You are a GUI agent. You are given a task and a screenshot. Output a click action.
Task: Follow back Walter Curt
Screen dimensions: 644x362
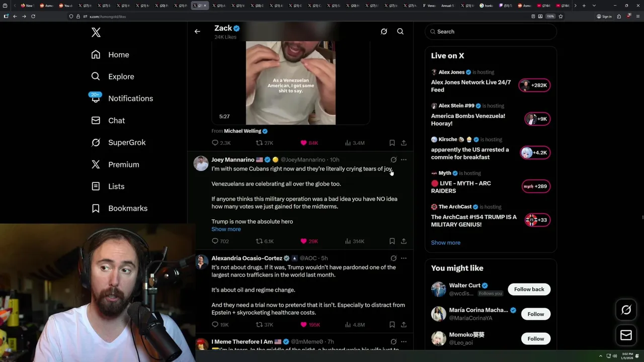[x=529, y=290]
